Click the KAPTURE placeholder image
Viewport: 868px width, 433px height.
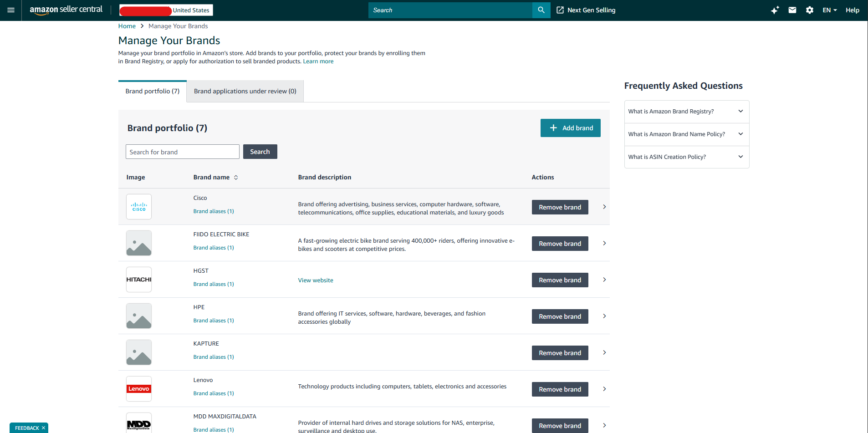coord(139,352)
